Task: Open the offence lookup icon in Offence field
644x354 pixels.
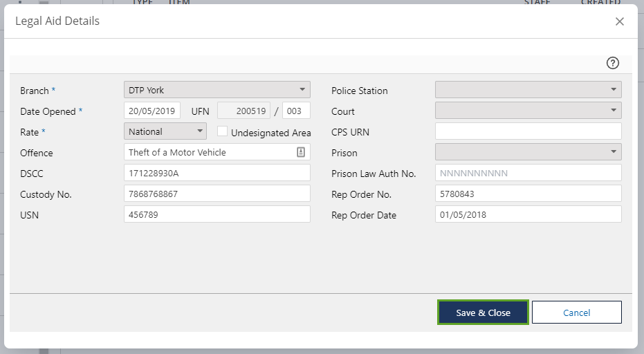Action: 301,152
